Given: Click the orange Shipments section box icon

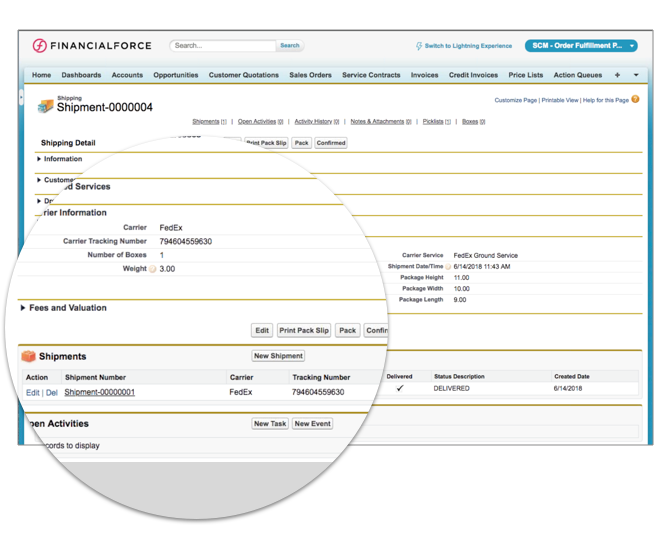Looking at the screenshot, I should click(29, 356).
